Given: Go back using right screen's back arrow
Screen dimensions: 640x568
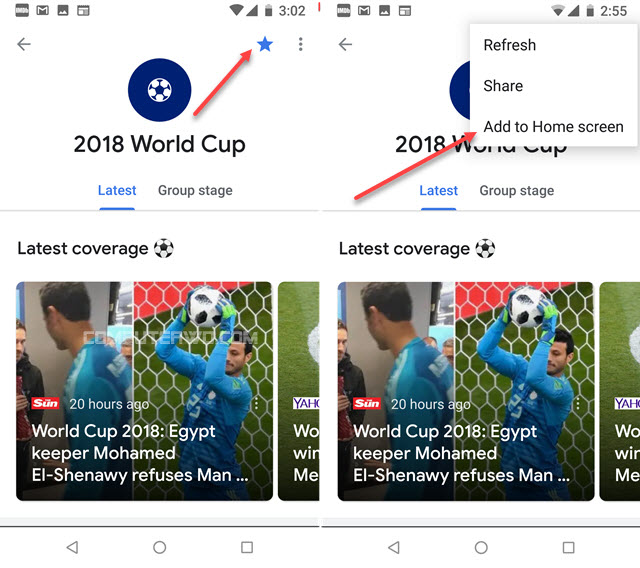Looking at the screenshot, I should click(345, 44).
